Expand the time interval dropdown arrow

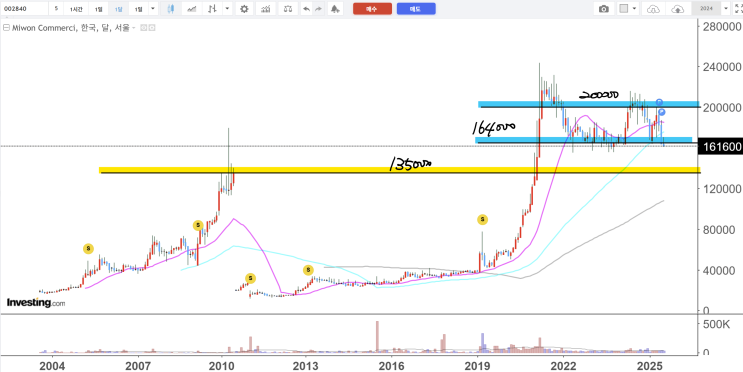pyautogui.click(x=153, y=9)
